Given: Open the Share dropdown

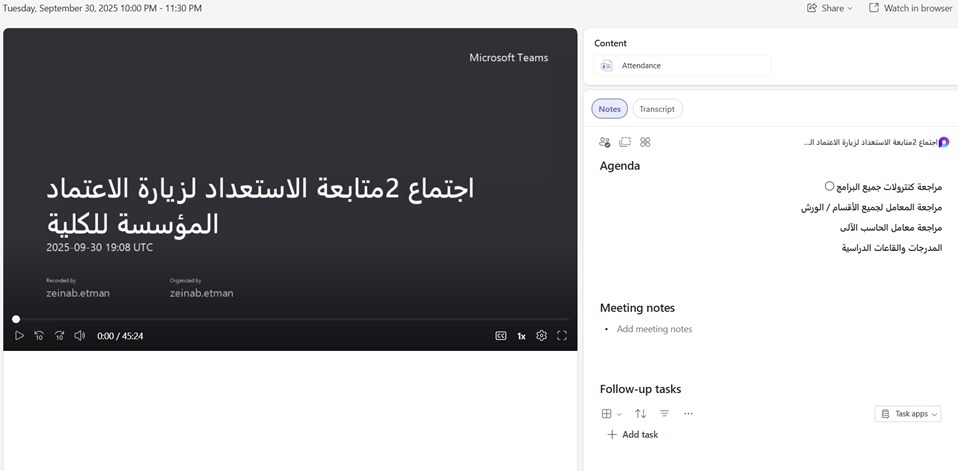Looking at the screenshot, I should tap(830, 8).
